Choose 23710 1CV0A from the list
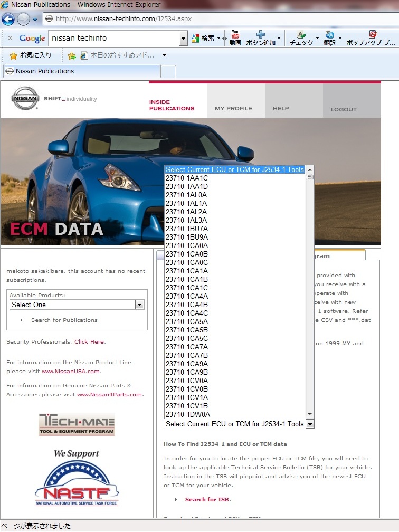399x532 pixels. tap(235, 381)
